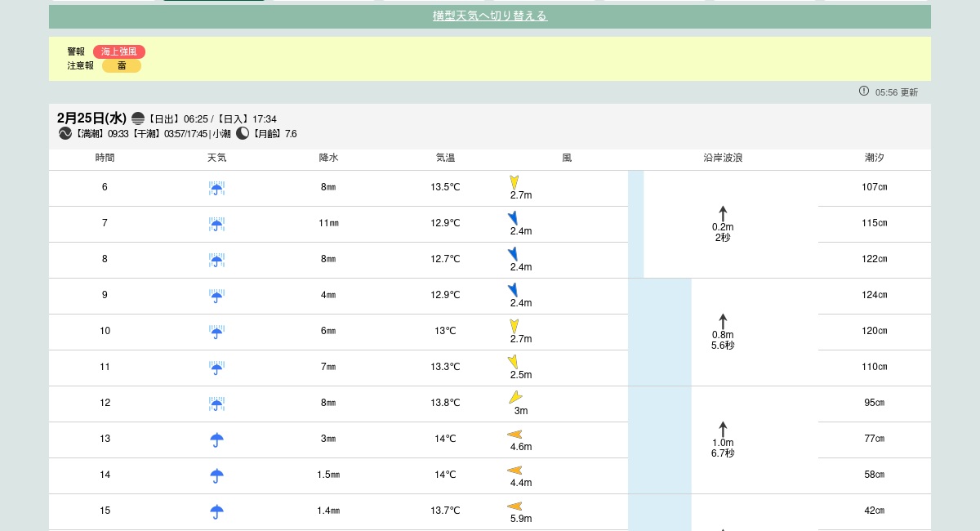Viewport: 980px width, 531px height.
Task: Click the 潮汐 column header
Action: (875, 158)
